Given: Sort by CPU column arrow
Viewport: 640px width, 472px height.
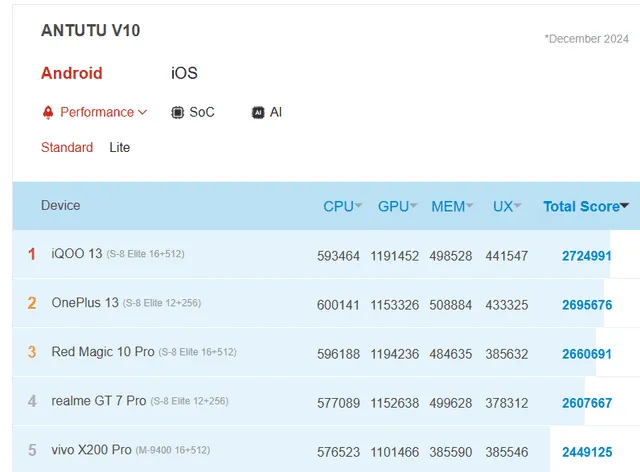Looking at the screenshot, I should [x=358, y=205].
